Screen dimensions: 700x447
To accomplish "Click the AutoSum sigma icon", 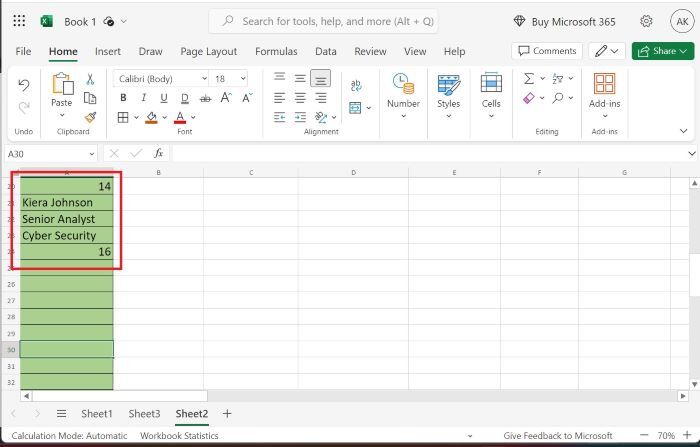I will tap(529, 79).
